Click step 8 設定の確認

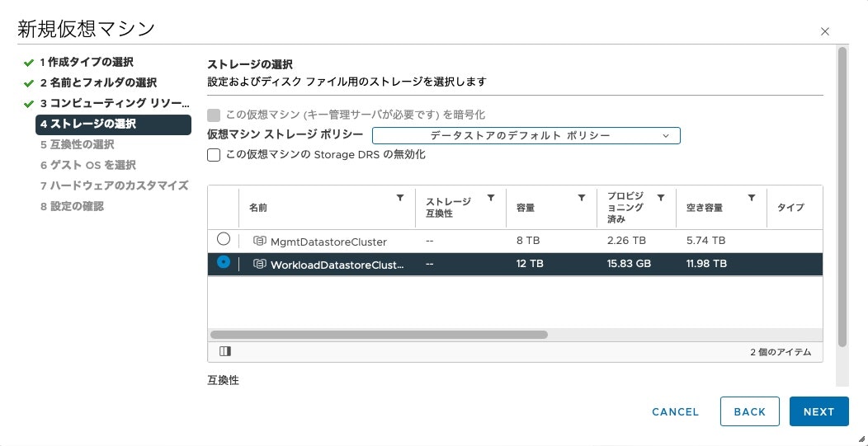(72, 207)
